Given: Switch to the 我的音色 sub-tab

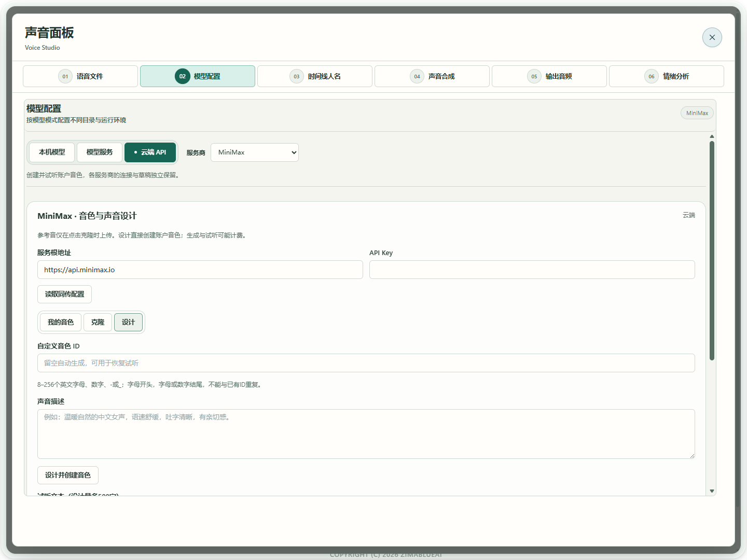Looking at the screenshot, I should 61,322.
